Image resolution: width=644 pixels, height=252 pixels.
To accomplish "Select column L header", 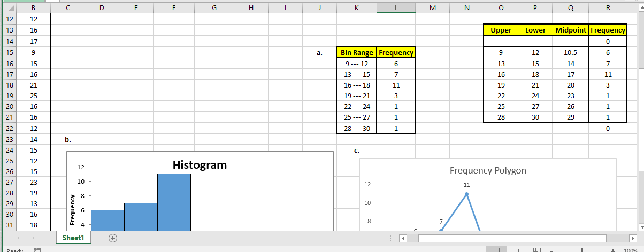I will pos(396,7).
